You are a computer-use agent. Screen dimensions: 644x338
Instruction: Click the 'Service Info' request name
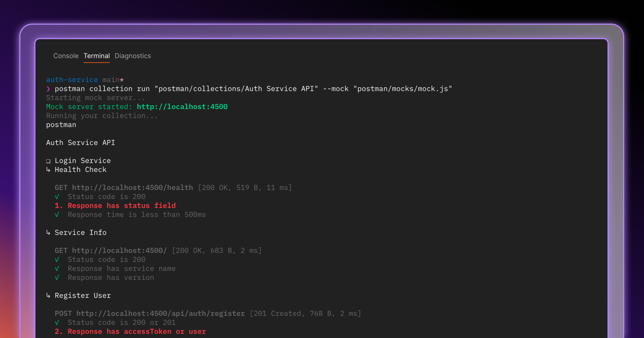click(x=80, y=233)
